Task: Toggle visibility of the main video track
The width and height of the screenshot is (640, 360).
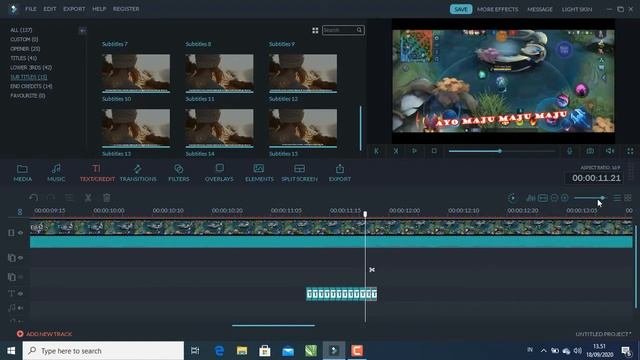Action: (x=20, y=233)
